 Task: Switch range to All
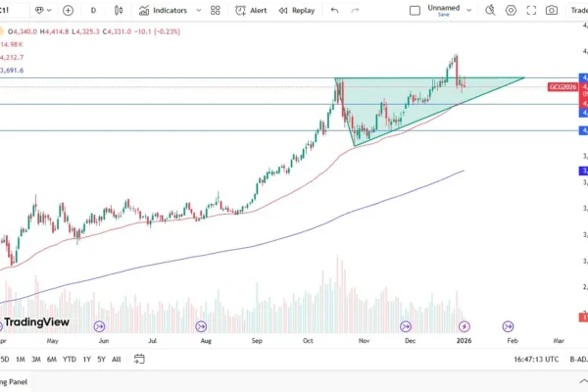[x=116, y=359]
